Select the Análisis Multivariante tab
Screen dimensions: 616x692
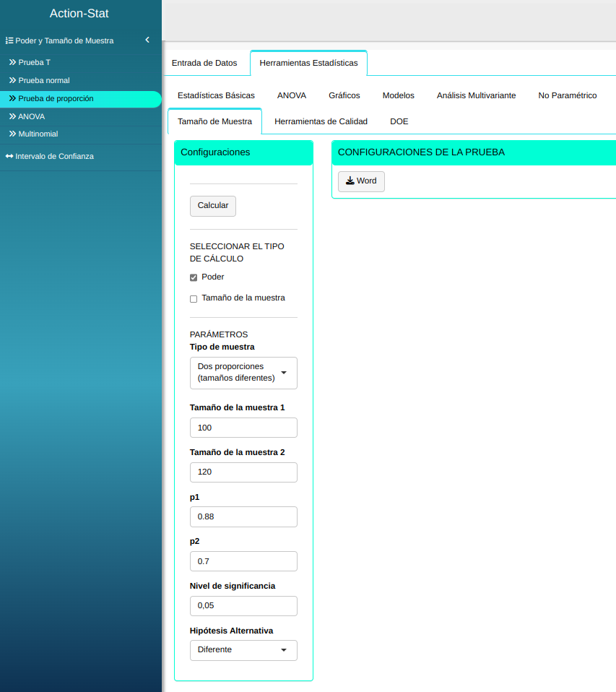476,95
